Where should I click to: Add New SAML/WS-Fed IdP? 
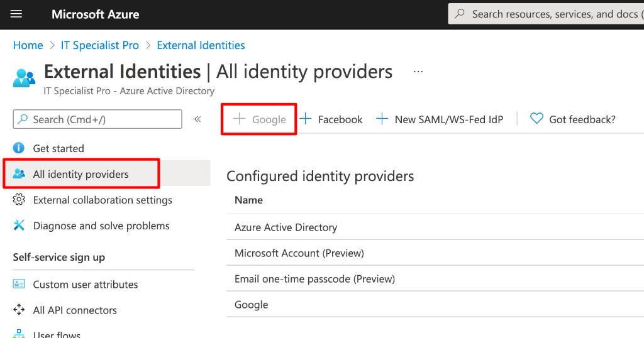click(x=440, y=119)
